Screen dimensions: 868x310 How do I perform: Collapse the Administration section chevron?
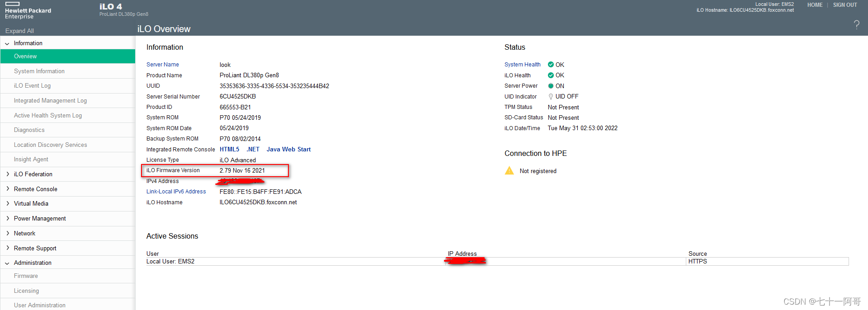(x=7, y=263)
